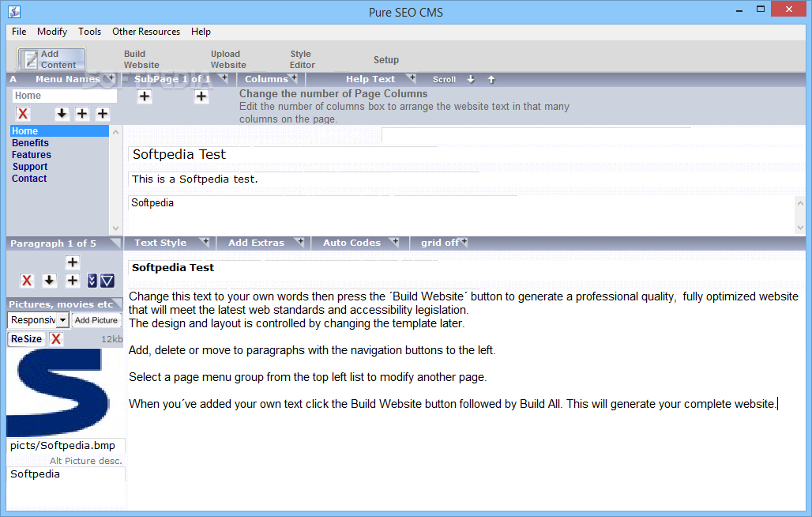
Task: Click the picts/Softpedia.bmp path field
Action: tap(66, 446)
